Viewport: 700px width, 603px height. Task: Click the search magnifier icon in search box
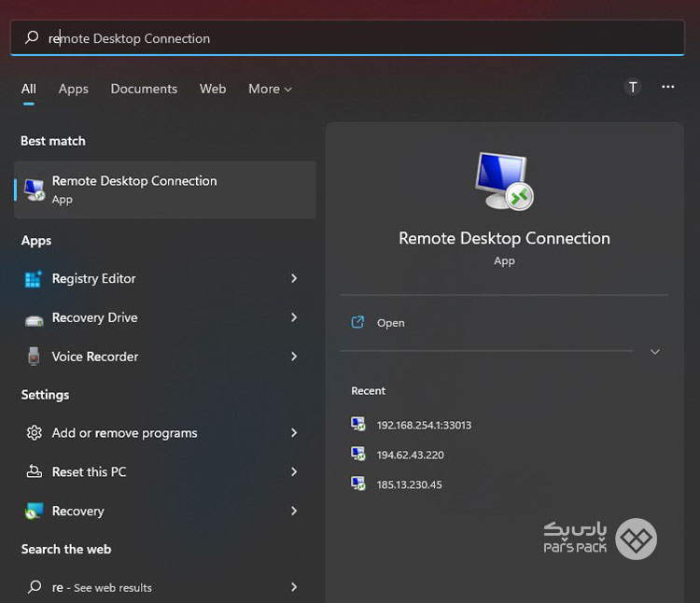pyautogui.click(x=32, y=37)
